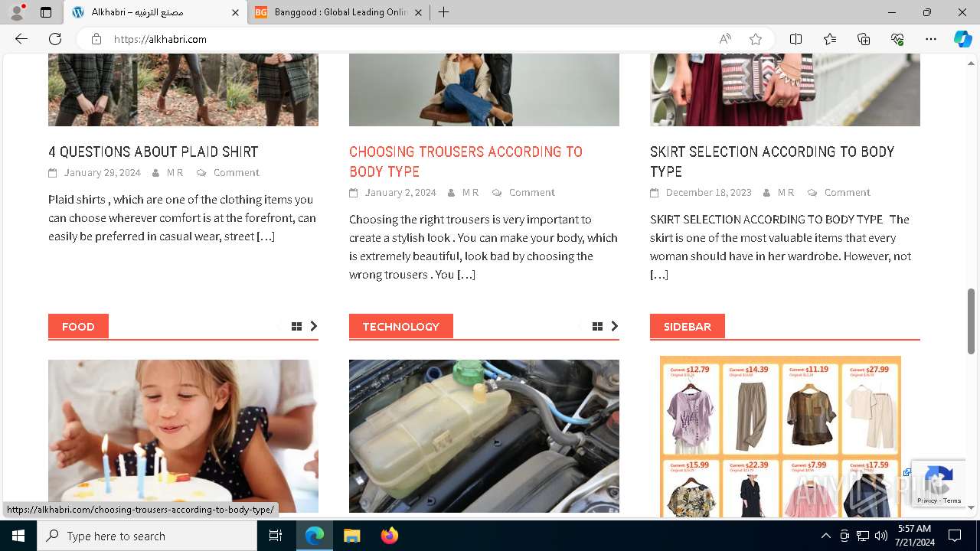Open author M R under plaid shirt post

pos(175,173)
